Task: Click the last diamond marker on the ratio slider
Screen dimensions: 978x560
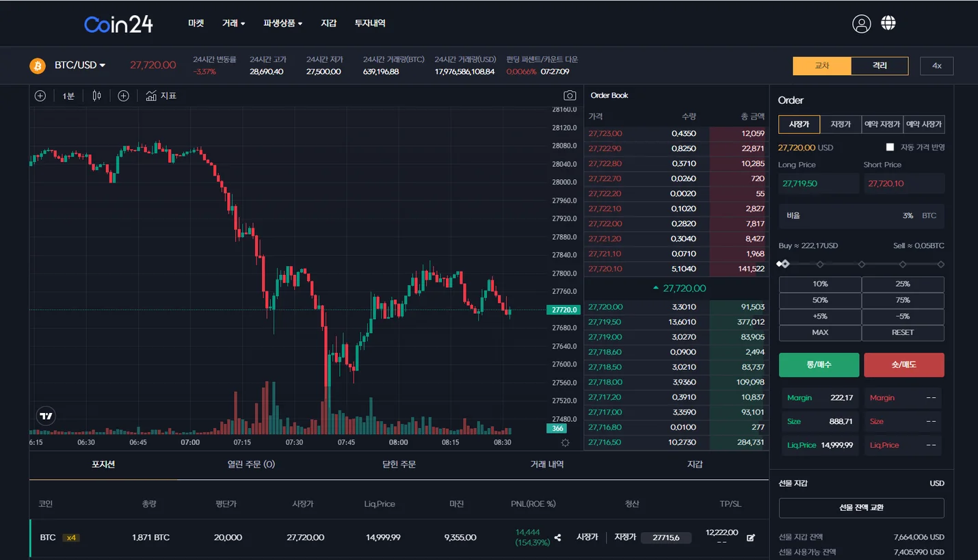Action: point(940,264)
